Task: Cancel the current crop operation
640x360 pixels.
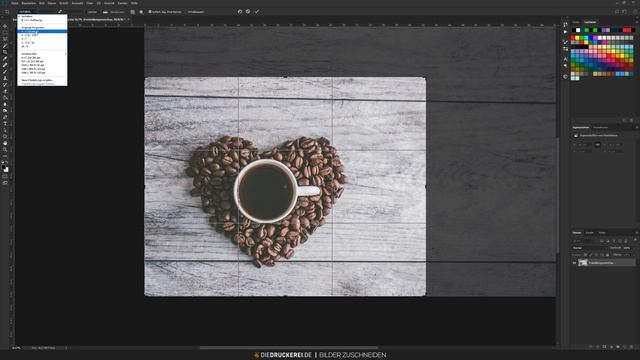Action: coord(248,12)
